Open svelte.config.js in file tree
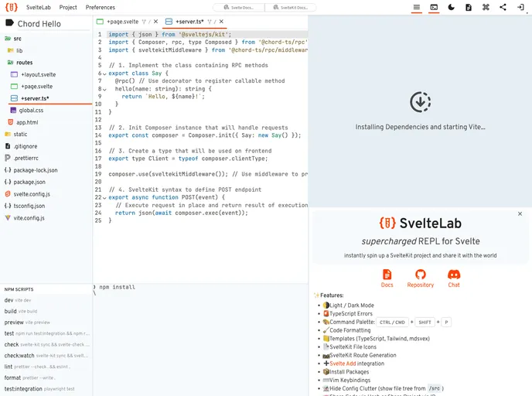 click(31, 194)
